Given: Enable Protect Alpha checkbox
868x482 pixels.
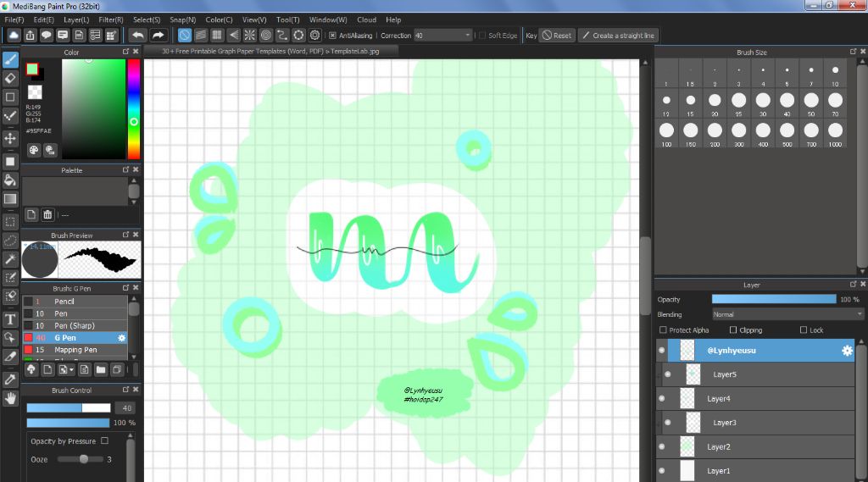Looking at the screenshot, I should tap(663, 330).
